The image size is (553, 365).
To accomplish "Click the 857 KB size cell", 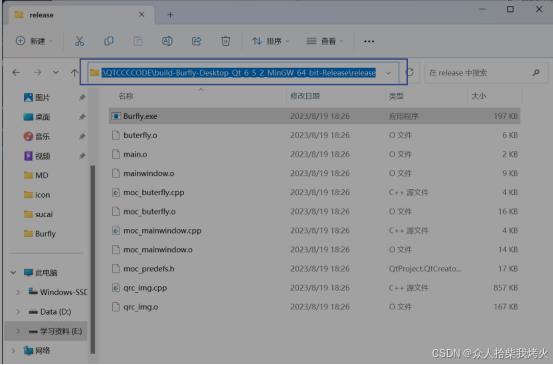I will pyautogui.click(x=506, y=288).
